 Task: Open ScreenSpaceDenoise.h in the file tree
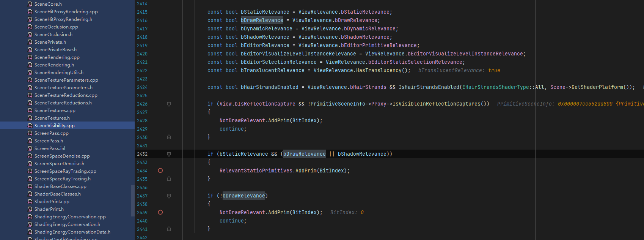tap(59, 164)
